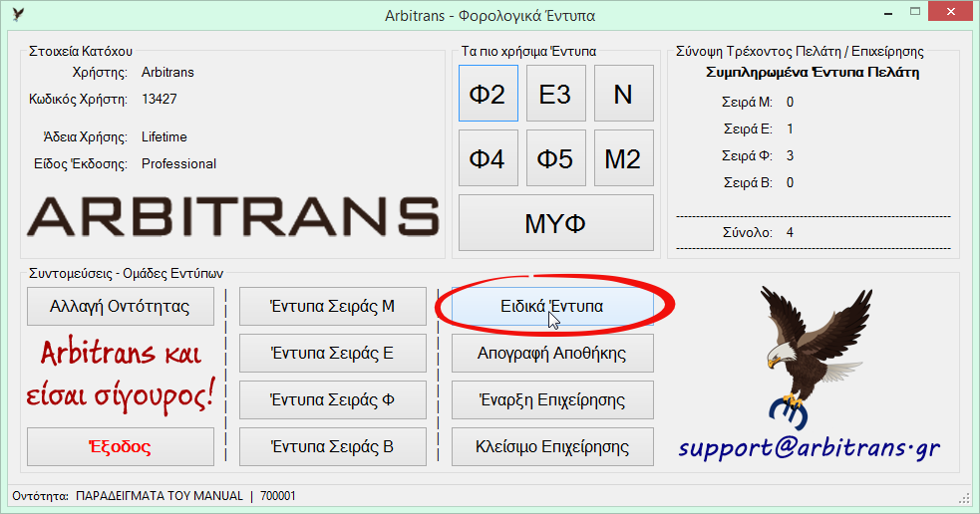The height and width of the screenshot is (514, 980).
Task: Click the 'Σύνολο:' total row
Action: [758, 232]
